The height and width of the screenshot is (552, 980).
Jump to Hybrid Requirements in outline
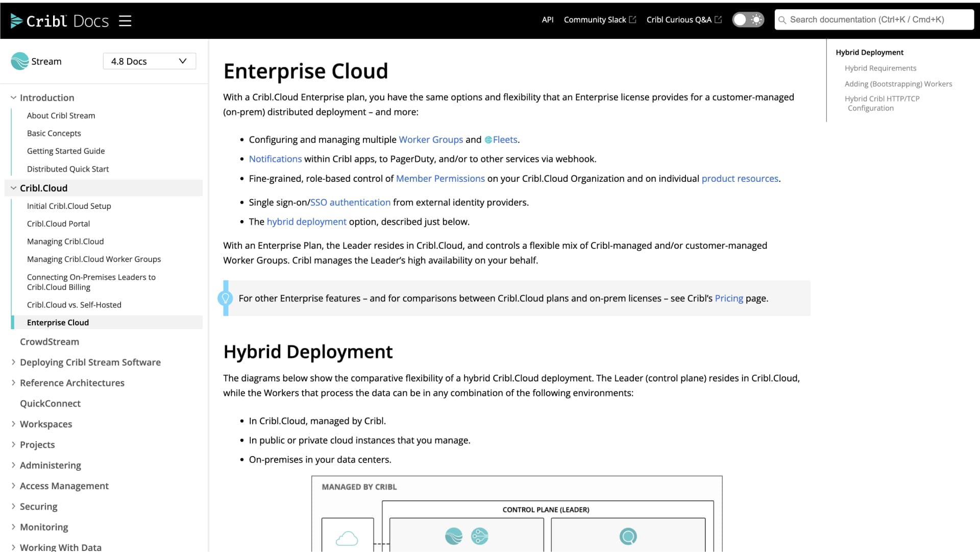point(880,68)
